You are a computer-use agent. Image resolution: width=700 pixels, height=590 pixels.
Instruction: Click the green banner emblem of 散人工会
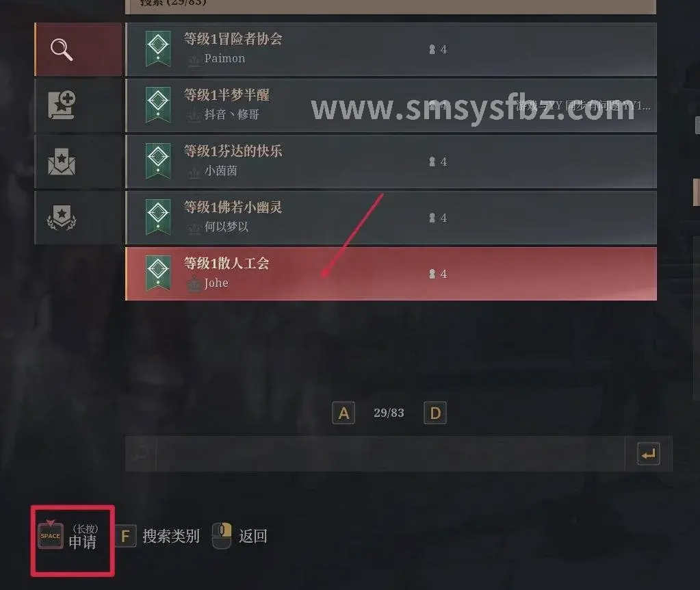pyautogui.click(x=158, y=273)
